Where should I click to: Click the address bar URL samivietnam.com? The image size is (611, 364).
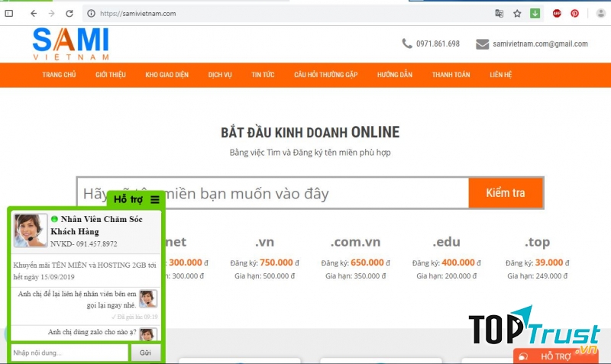138,14
